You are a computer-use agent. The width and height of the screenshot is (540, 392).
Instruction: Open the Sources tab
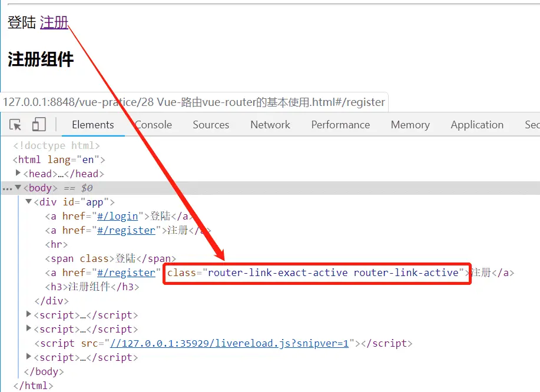[x=211, y=125]
